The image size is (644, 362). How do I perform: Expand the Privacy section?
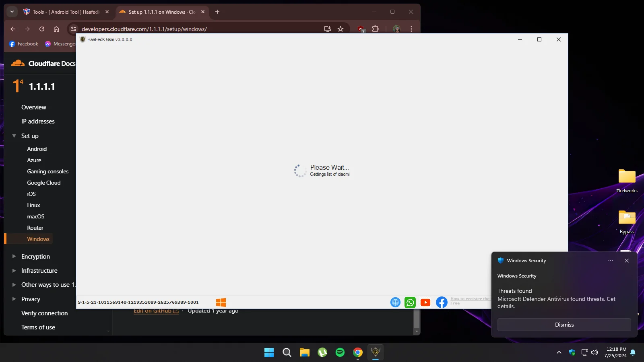pos(14,299)
